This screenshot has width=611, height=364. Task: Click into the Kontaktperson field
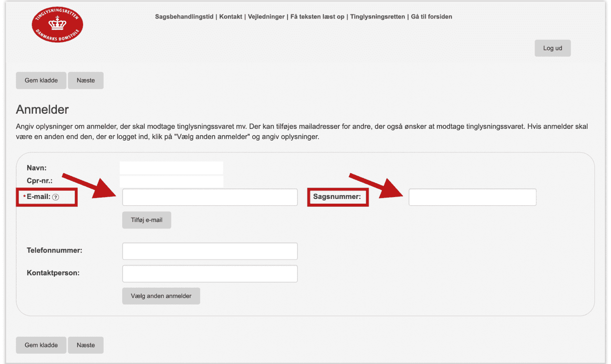click(210, 274)
